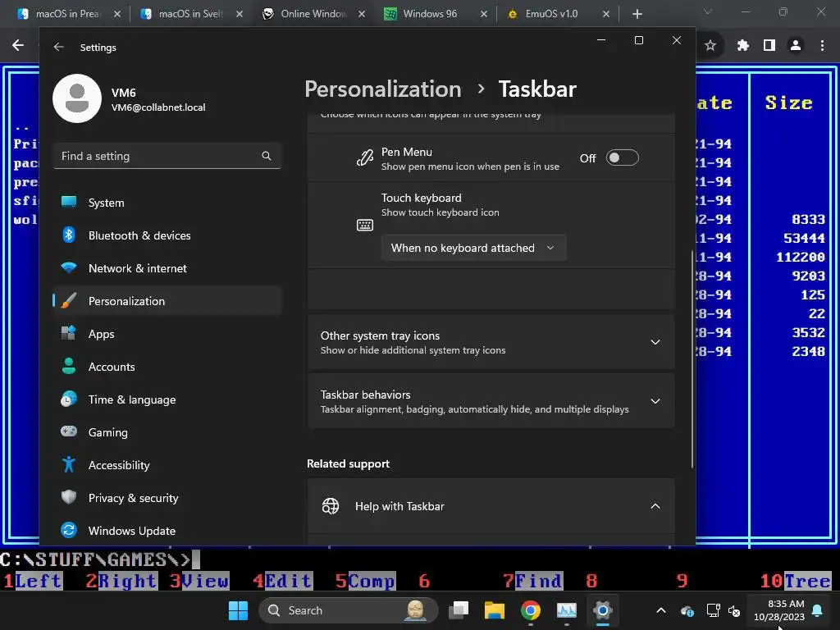Click the touch keyboard icon
Viewport: 840px width, 630px height.
[365, 225]
